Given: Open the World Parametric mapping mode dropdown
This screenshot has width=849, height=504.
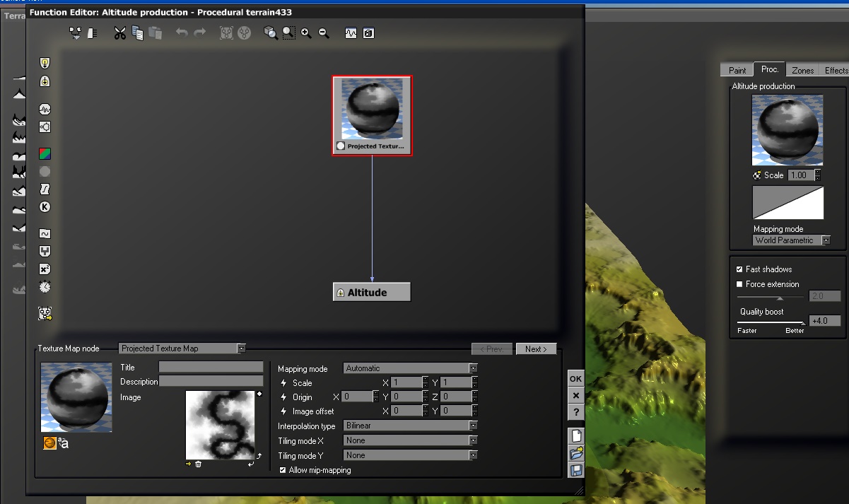Looking at the screenshot, I should click(x=825, y=240).
